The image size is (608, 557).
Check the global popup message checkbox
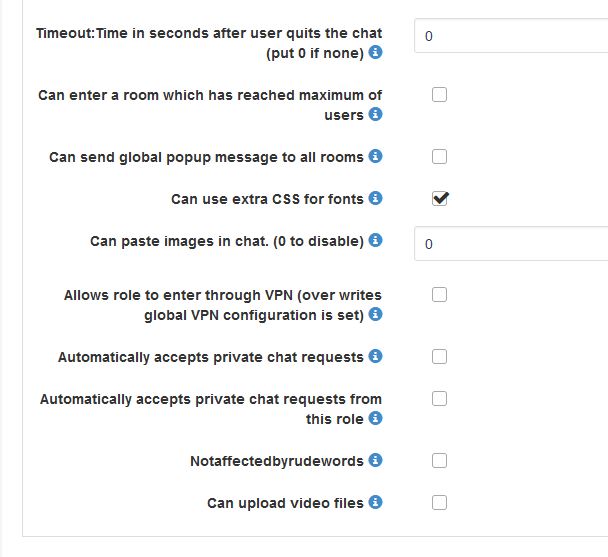tap(439, 156)
